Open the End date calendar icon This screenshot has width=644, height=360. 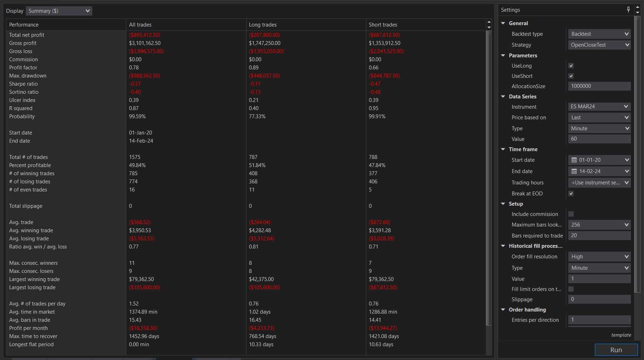coord(574,171)
